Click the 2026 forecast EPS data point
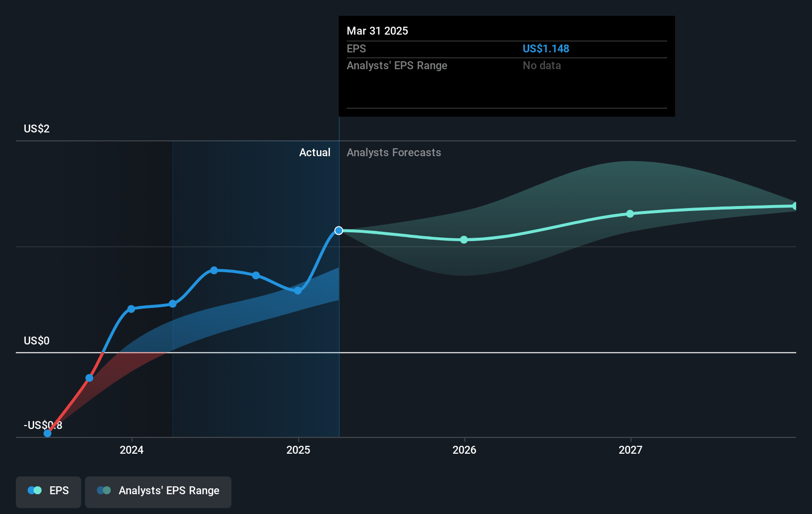Viewport: 812px width, 514px height. [464, 240]
